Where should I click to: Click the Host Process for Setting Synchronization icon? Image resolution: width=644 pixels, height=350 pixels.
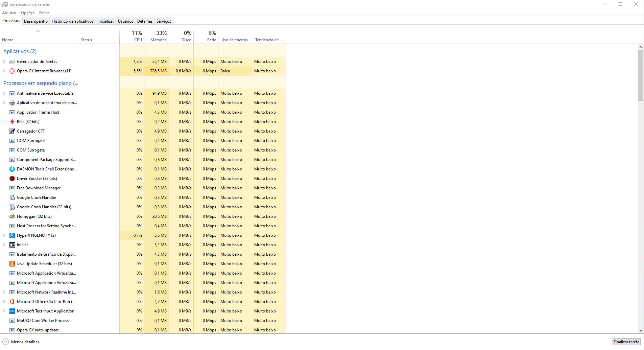[12, 226]
